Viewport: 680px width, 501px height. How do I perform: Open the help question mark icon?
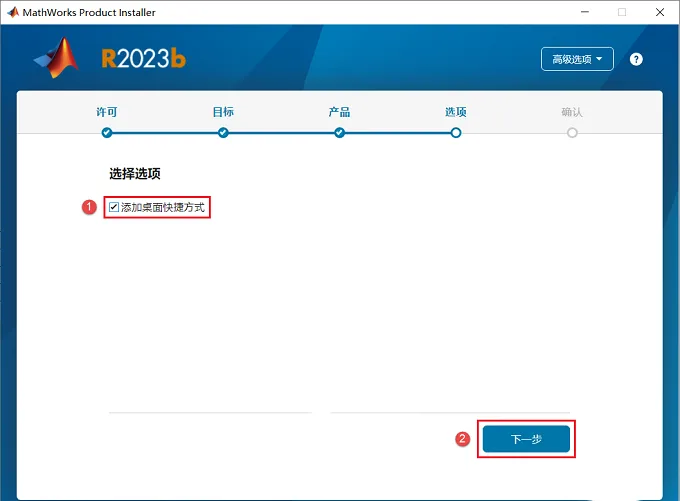(x=636, y=59)
